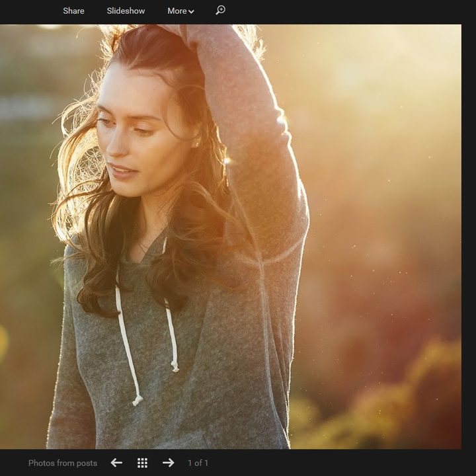Viewport: 476px width, 476px height.
Task: Click the More label in the toolbar
Action: click(177, 11)
